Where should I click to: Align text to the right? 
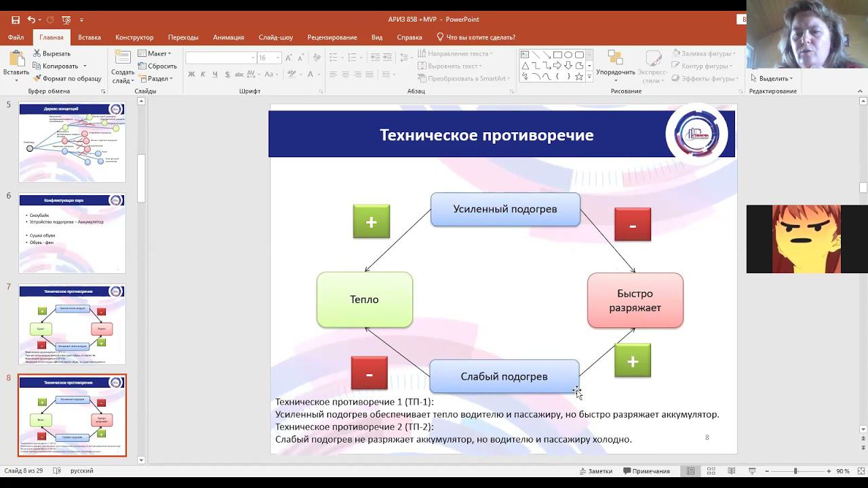click(357, 75)
